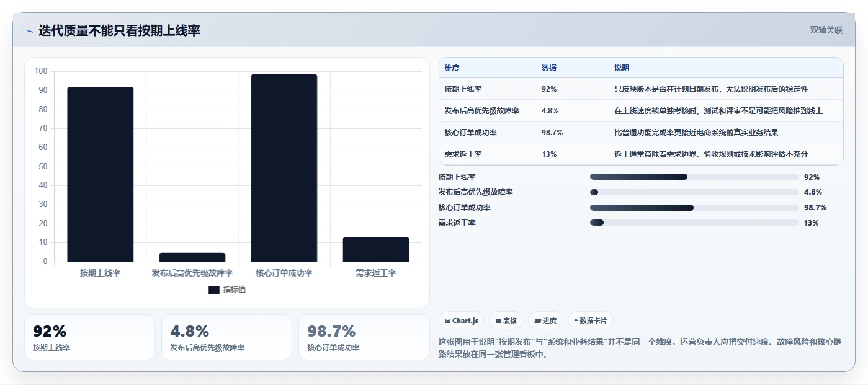Click the 需求返工率 x-axis label under the chart
The image size is (868, 385).
point(376,273)
